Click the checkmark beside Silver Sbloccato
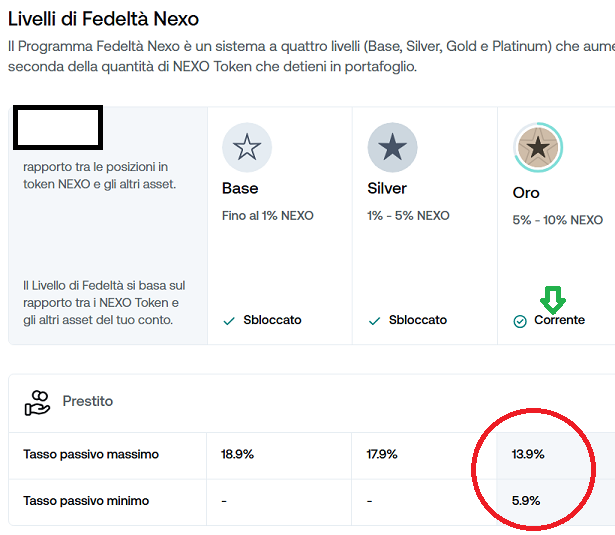The width and height of the screenshot is (615, 535). click(374, 321)
